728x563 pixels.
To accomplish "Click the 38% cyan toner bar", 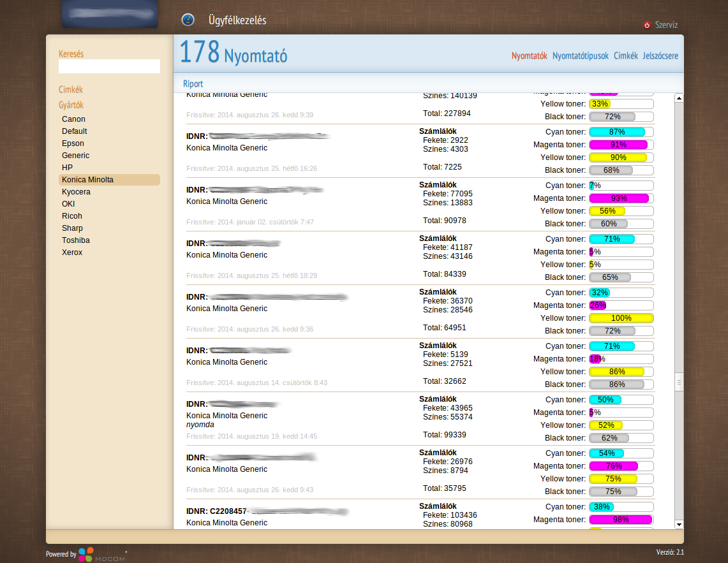I will point(621,507).
